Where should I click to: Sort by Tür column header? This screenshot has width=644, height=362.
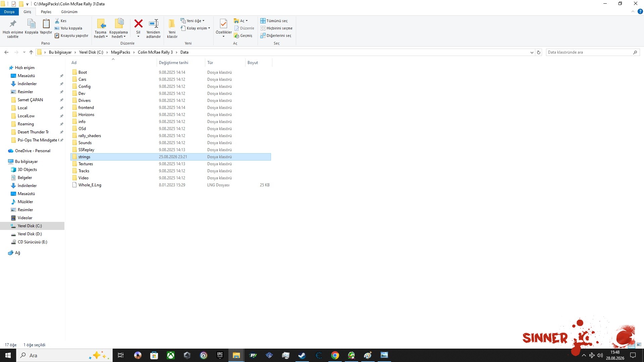225,63
